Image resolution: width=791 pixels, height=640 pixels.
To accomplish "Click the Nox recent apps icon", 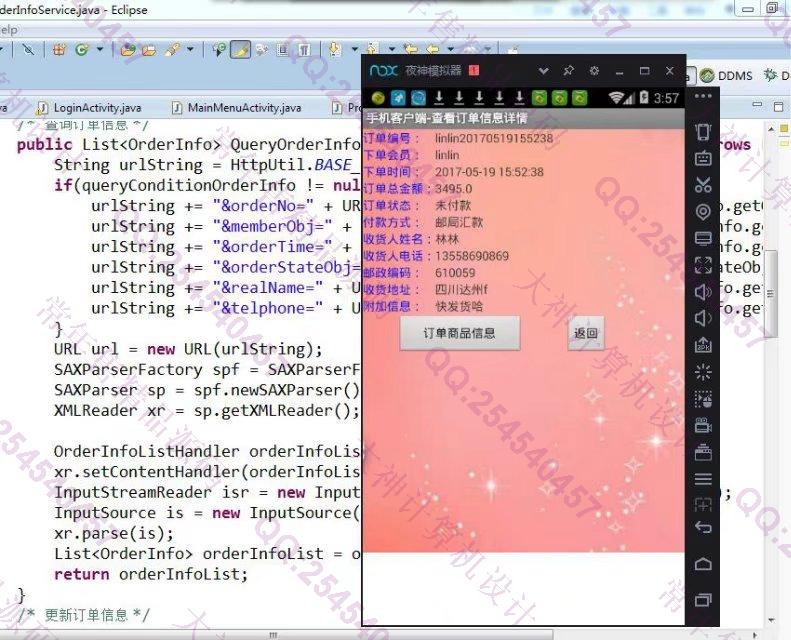I will [x=703, y=599].
